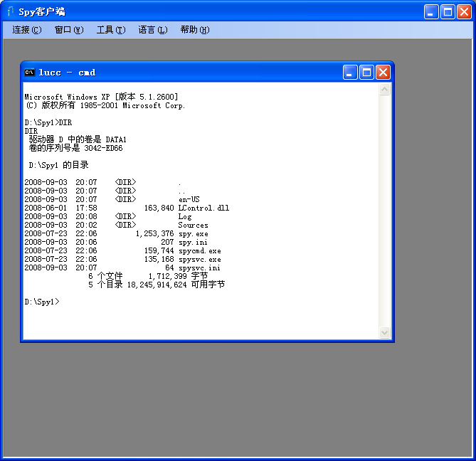Click the scroll up arrow in cmd window

384,90
